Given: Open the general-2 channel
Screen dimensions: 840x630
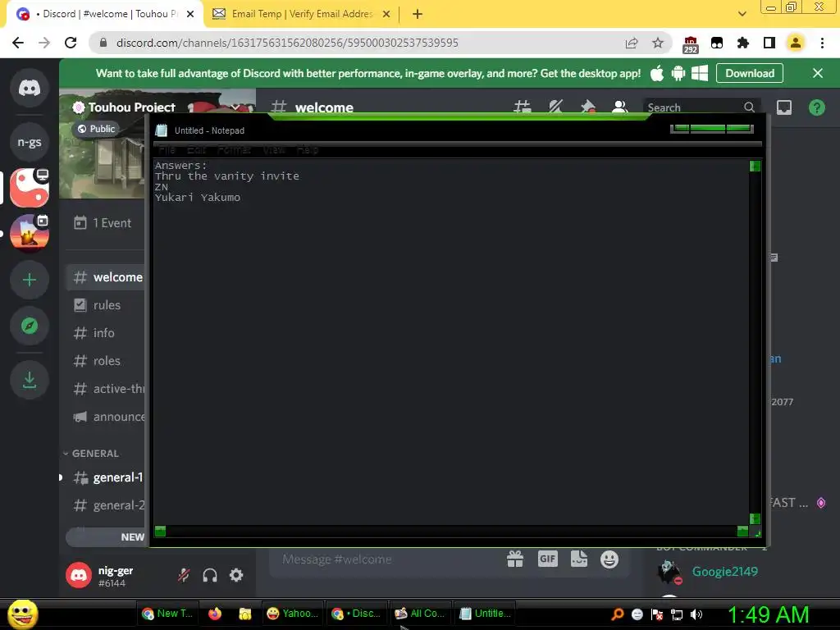Looking at the screenshot, I should tap(106, 505).
